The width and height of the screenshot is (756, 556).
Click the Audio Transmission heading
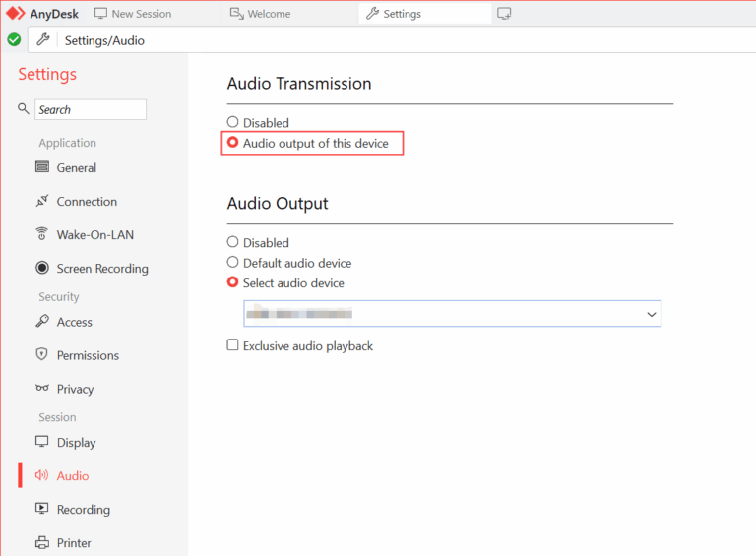point(299,84)
